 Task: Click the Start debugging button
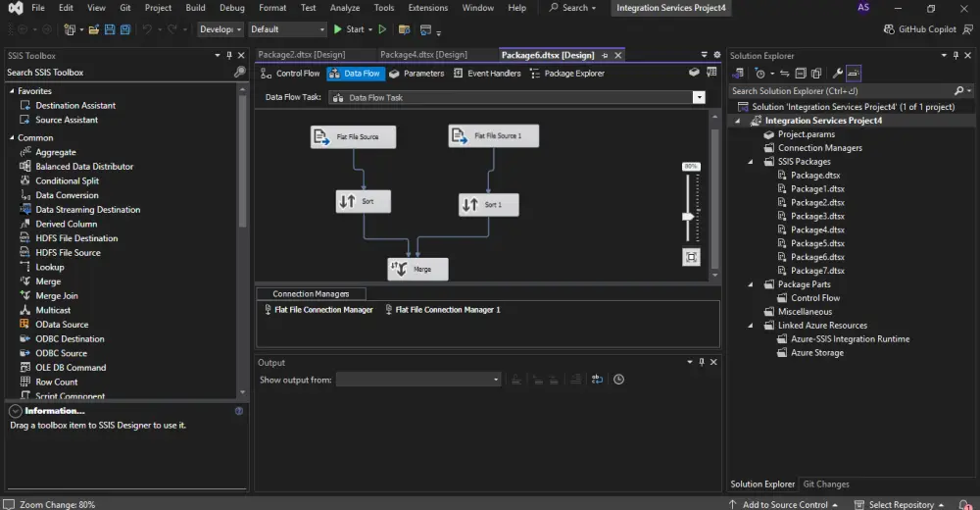pyautogui.click(x=348, y=29)
